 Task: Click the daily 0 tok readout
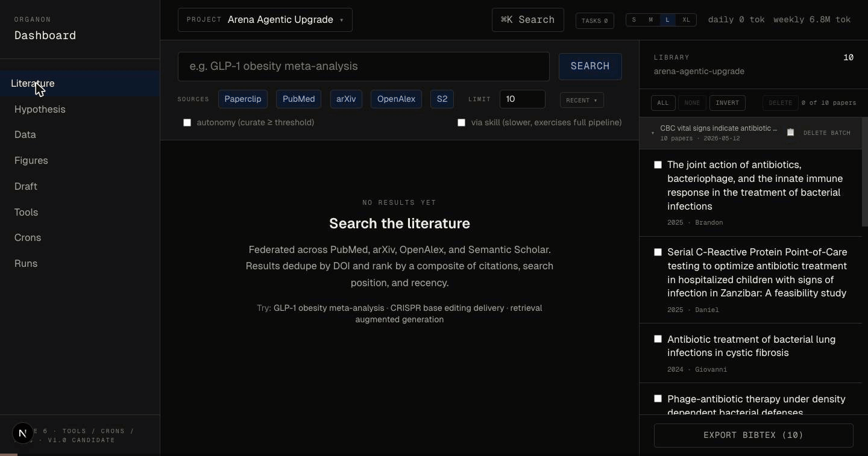pos(737,19)
